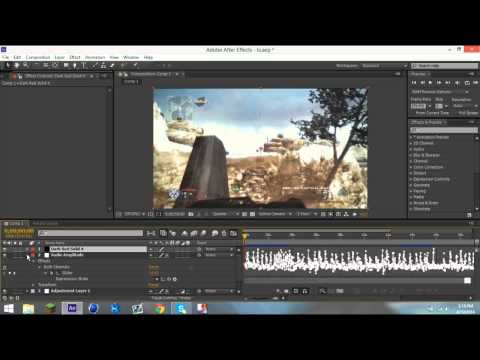This screenshot has height=360, width=480.
Task: Mute audio in the Preview panel
Action: coord(457,82)
